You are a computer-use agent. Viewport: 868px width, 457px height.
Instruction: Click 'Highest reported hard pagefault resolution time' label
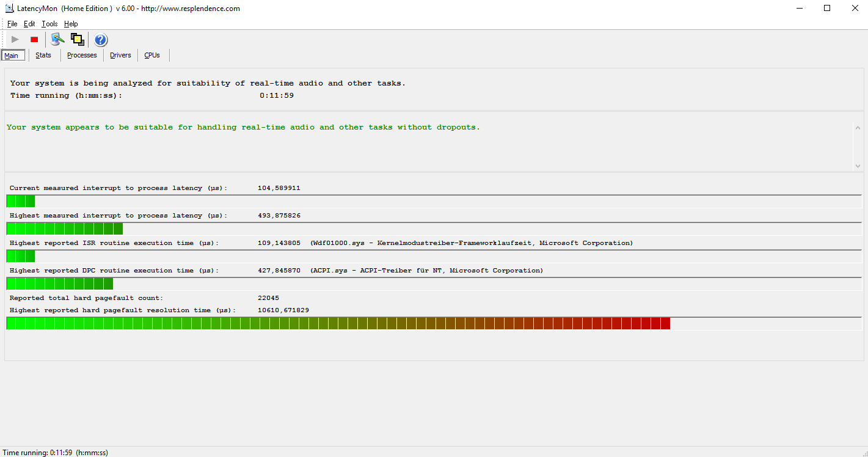(123, 310)
